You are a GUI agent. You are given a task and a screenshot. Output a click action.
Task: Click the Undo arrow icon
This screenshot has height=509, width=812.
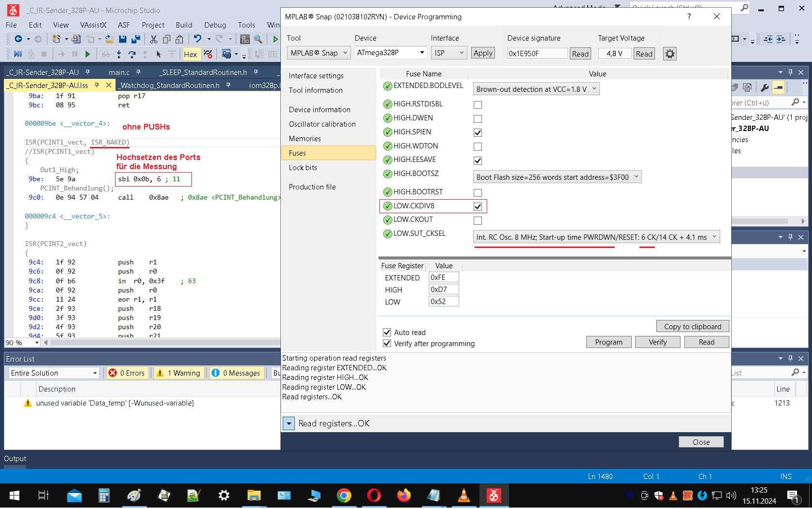click(197, 39)
